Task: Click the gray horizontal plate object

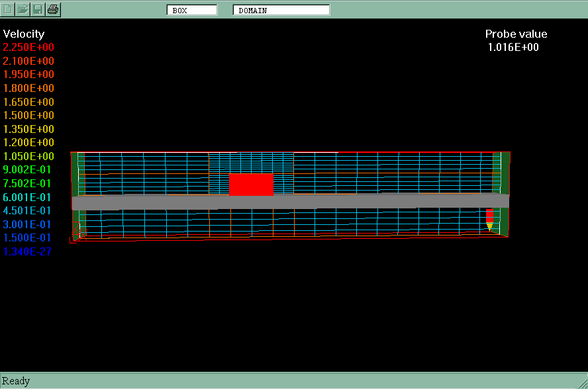Action: tap(291, 202)
